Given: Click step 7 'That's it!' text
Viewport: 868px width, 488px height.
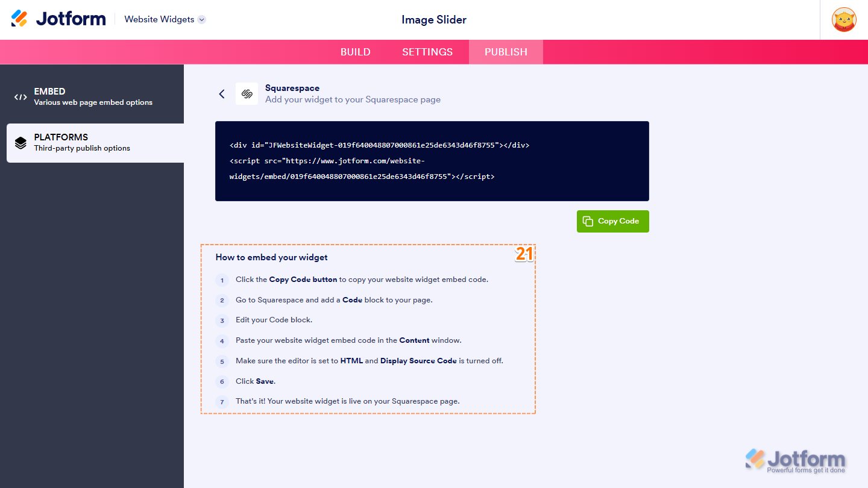Looking at the screenshot, I should tap(348, 401).
